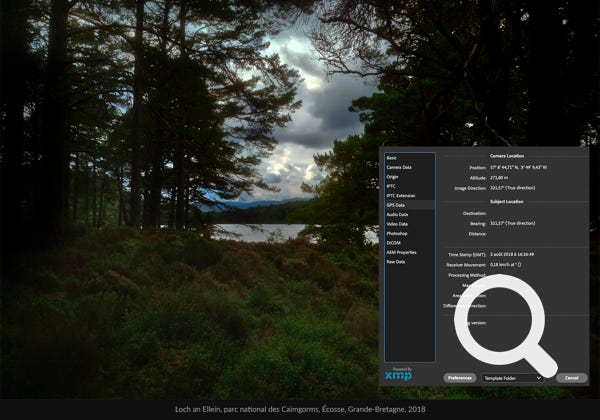Viewport: 600px width, 420px height.
Task: Open the DICOM section
Action: (393, 242)
